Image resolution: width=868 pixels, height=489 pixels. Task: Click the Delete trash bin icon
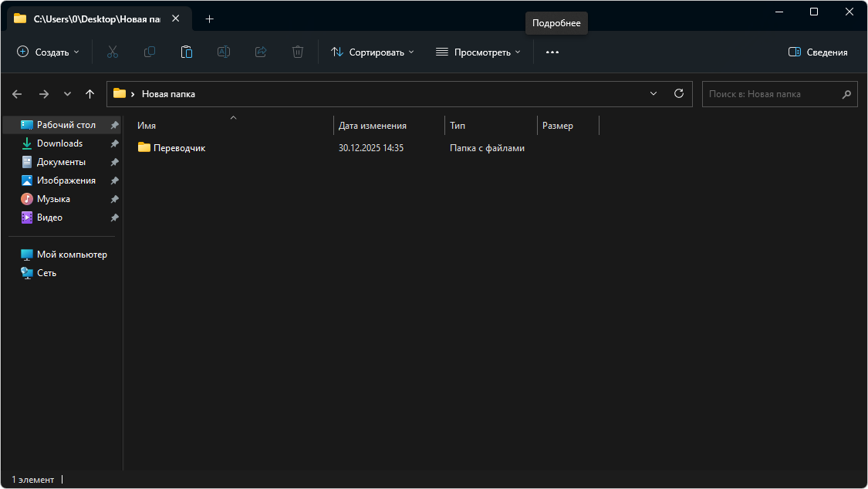pyautogui.click(x=298, y=52)
